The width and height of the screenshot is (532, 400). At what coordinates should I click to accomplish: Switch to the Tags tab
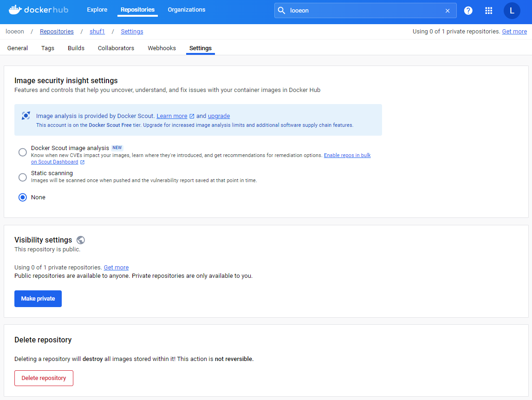[x=48, y=48]
